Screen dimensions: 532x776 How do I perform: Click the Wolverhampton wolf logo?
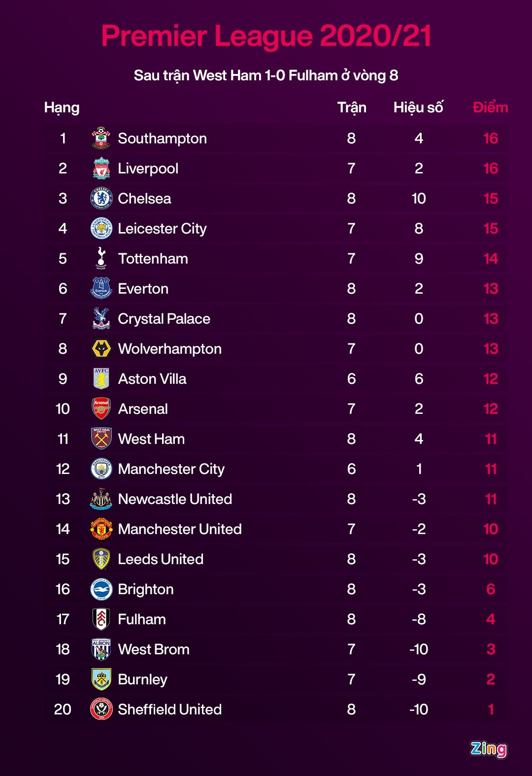tap(101, 349)
